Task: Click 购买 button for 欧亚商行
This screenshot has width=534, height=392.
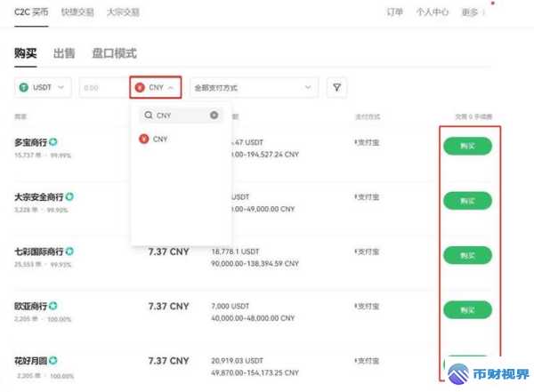Action: tap(467, 310)
